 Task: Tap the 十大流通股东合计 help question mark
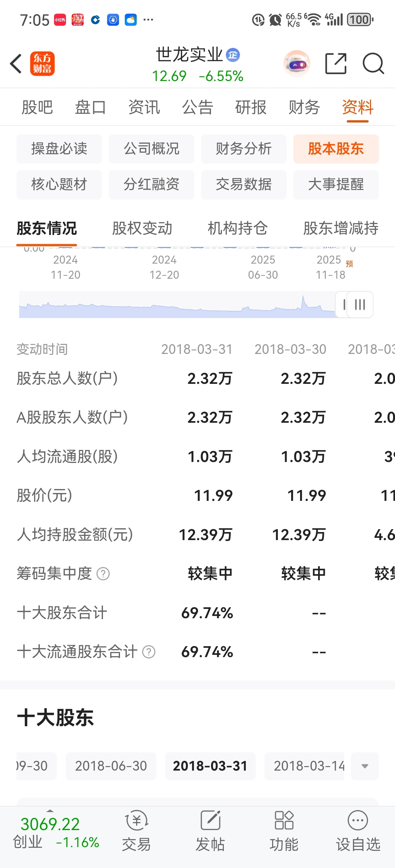point(149,652)
